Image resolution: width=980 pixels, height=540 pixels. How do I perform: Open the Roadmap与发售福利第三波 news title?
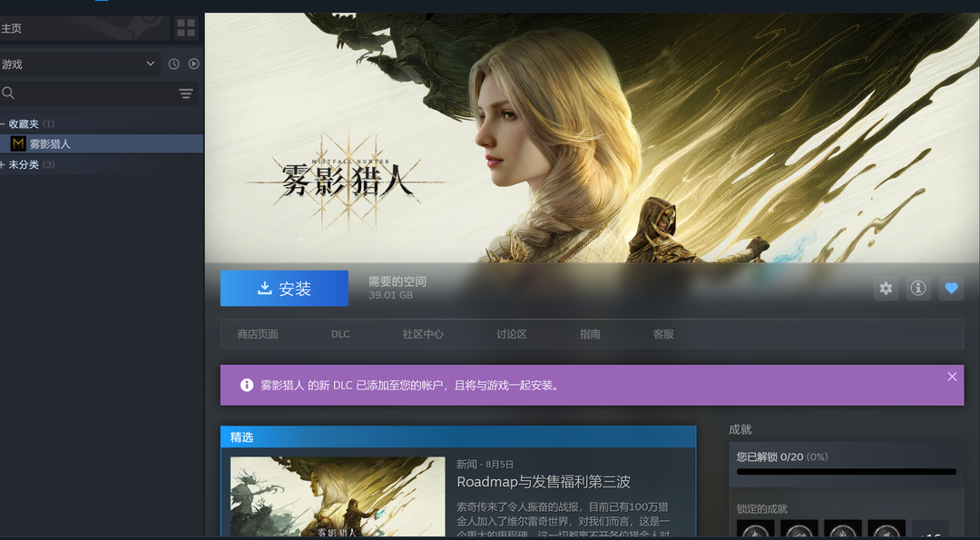tap(544, 482)
